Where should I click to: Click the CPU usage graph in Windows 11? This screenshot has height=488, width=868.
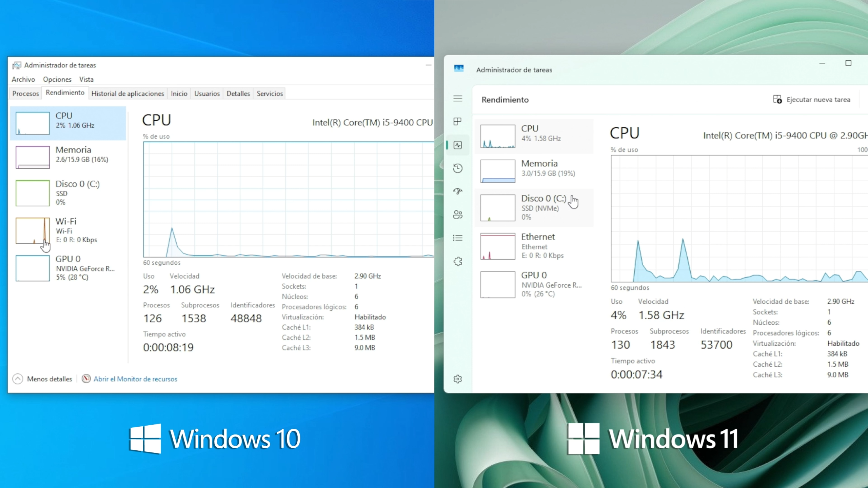tap(739, 219)
